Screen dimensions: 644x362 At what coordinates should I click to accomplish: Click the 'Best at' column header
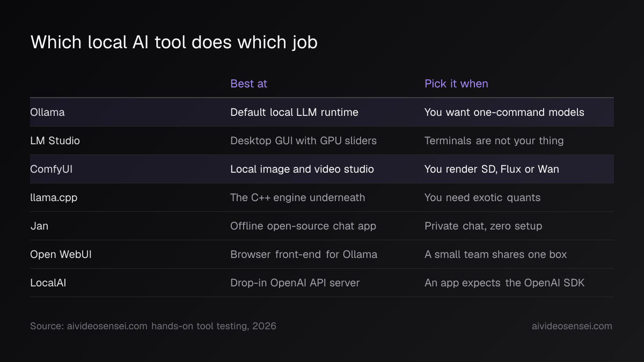[x=248, y=84]
